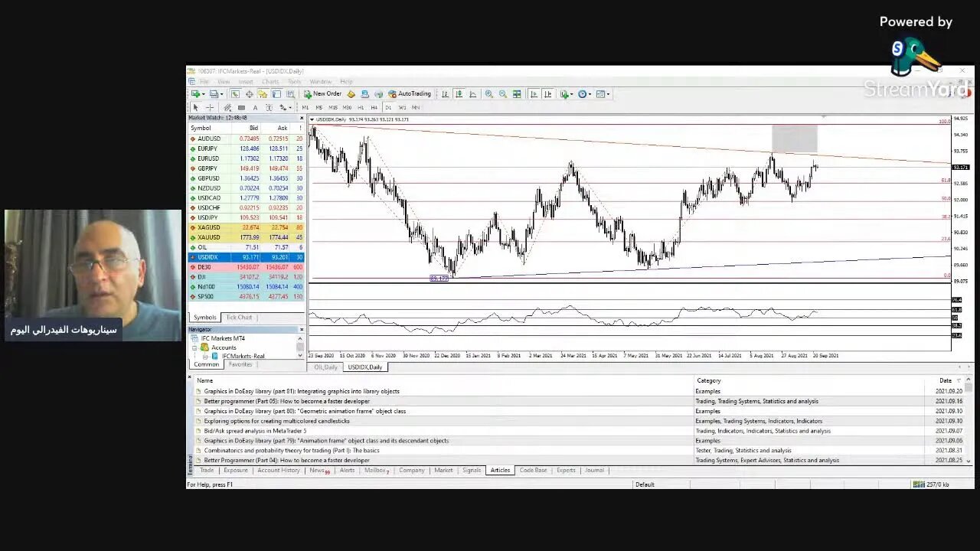The width and height of the screenshot is (980, 551).
Task: Switch chart to candlesticks style
Action: point(459,94)
